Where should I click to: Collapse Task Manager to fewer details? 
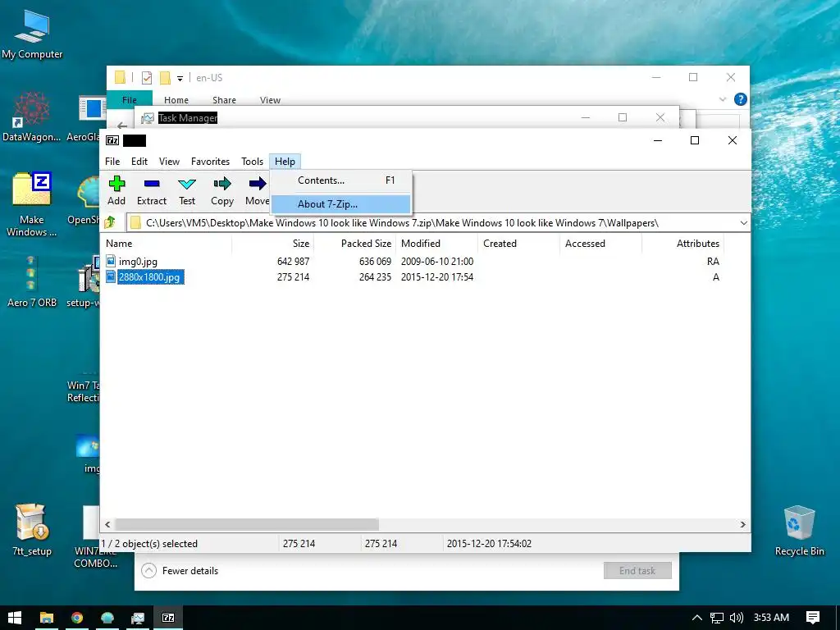[180, 571]
